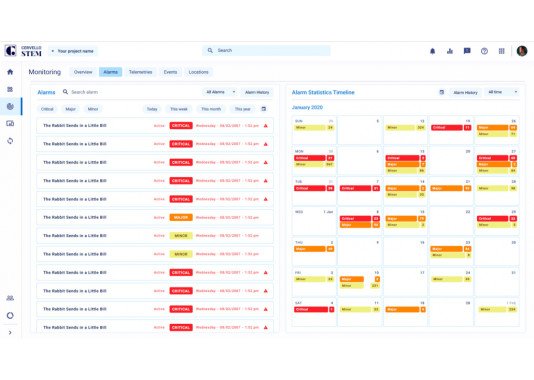
Task: Open the messages chat icon in header
Action: point(467,51)
